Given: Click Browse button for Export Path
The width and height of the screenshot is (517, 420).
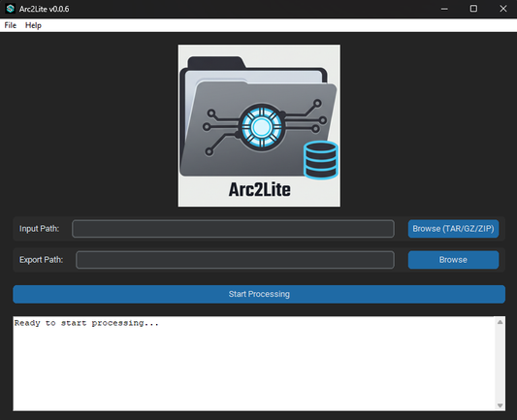Looking at the screenshot, I should (x=453, y=260).
